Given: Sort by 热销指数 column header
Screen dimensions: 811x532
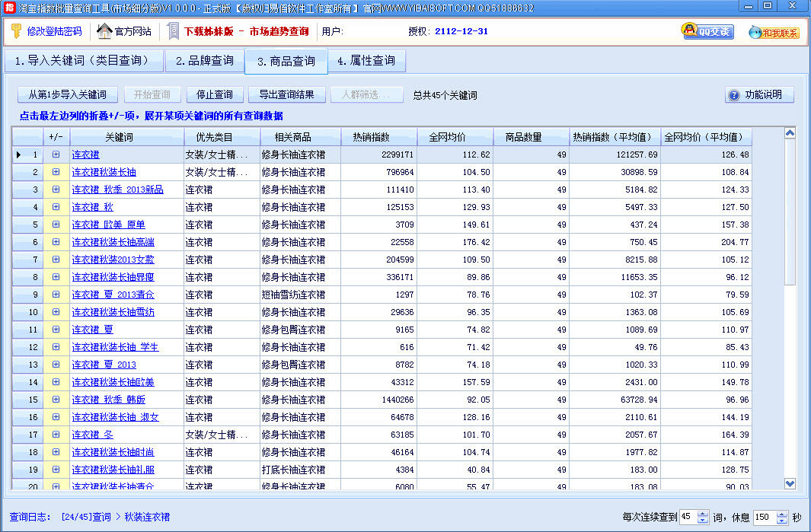Looking at the screenshot, I should [x=378, y=137].
